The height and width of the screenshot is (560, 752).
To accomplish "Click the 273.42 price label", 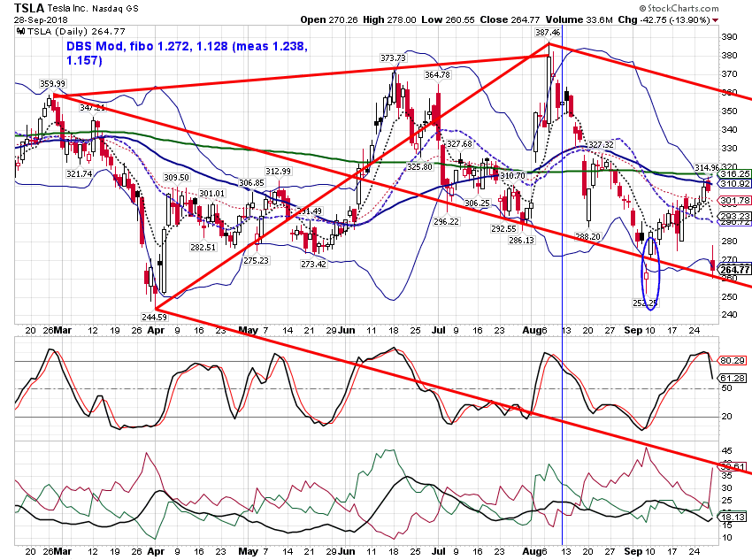I will pos(313,265).
